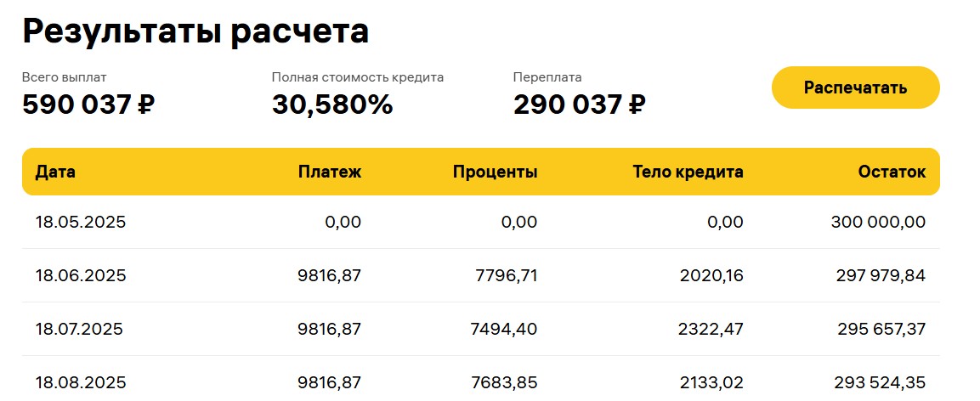Click the Результаты расчета heading

click(195, 31)
